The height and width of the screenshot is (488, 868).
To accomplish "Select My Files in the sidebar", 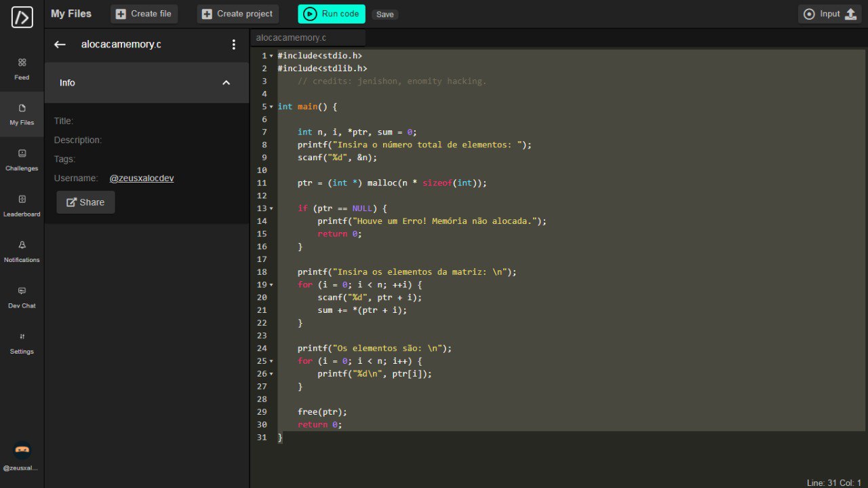I will click(22, 115).
